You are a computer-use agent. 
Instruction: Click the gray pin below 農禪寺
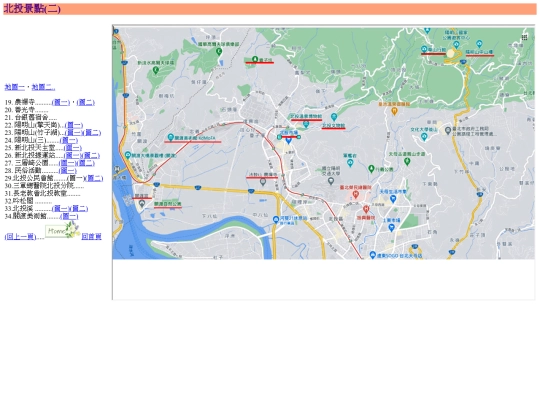[263, 181]
